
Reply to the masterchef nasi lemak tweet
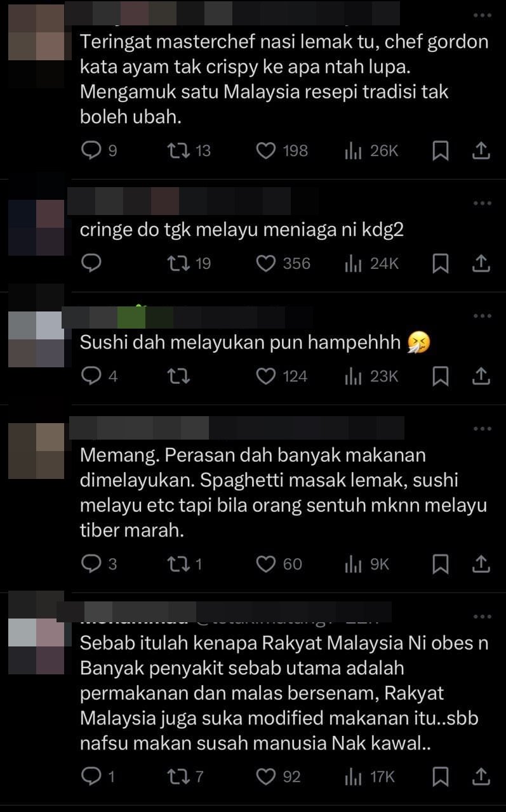100,150
